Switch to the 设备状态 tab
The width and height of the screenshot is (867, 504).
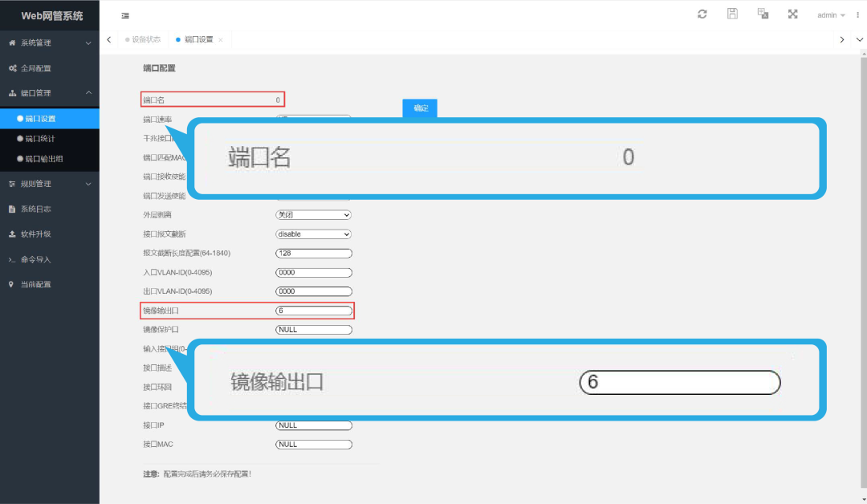point(143,39)
